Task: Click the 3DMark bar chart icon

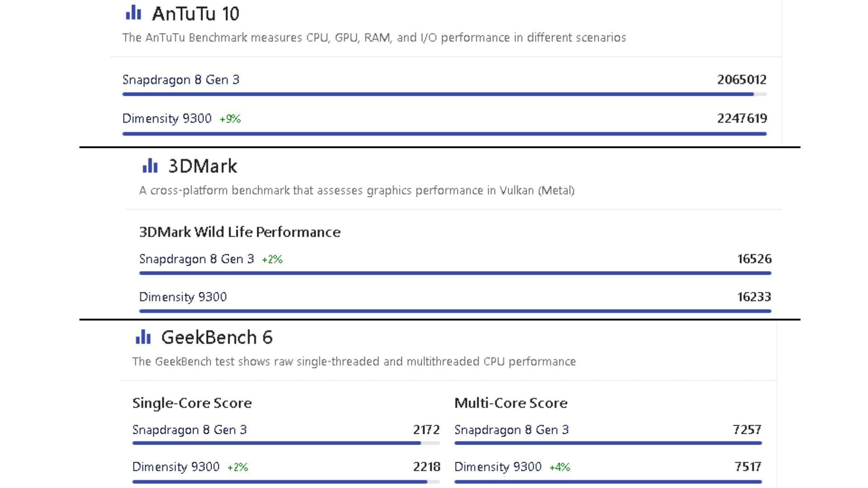Action: point(150,166)
